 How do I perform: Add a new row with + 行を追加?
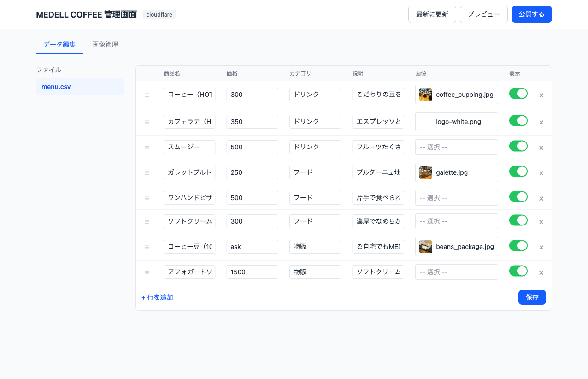click(x=157, y=297)
